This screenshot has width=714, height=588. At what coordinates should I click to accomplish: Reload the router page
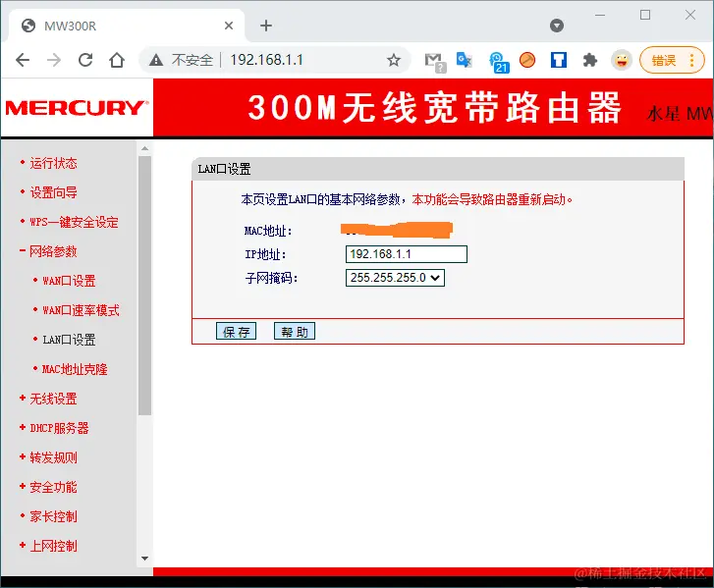tap(85, 60)
